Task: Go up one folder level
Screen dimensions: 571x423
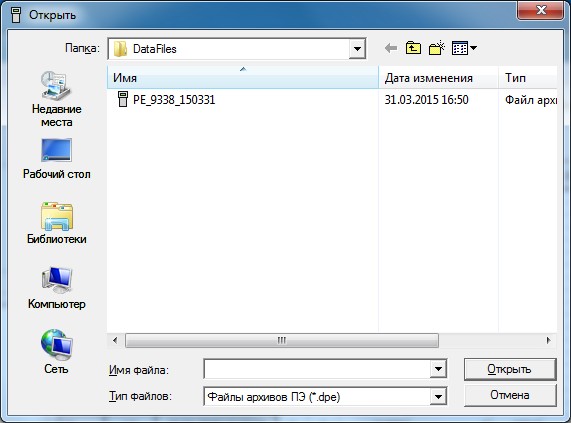Action: pyautogui.click(x=413, y=48)
